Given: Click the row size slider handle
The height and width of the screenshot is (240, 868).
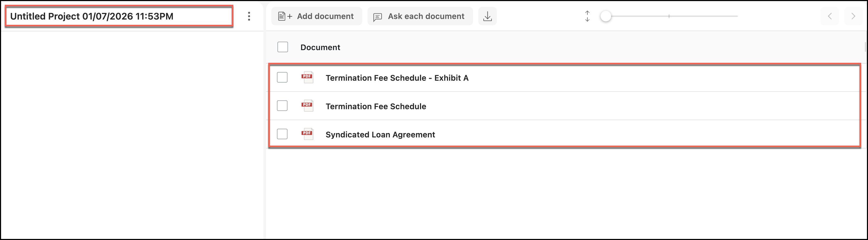Looking at the screenshot, I should click(606, 16).
